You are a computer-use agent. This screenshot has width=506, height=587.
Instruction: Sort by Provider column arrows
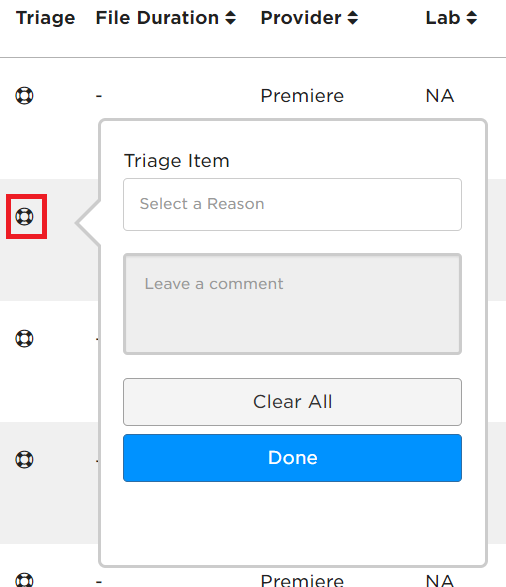(x=353, y=18)
